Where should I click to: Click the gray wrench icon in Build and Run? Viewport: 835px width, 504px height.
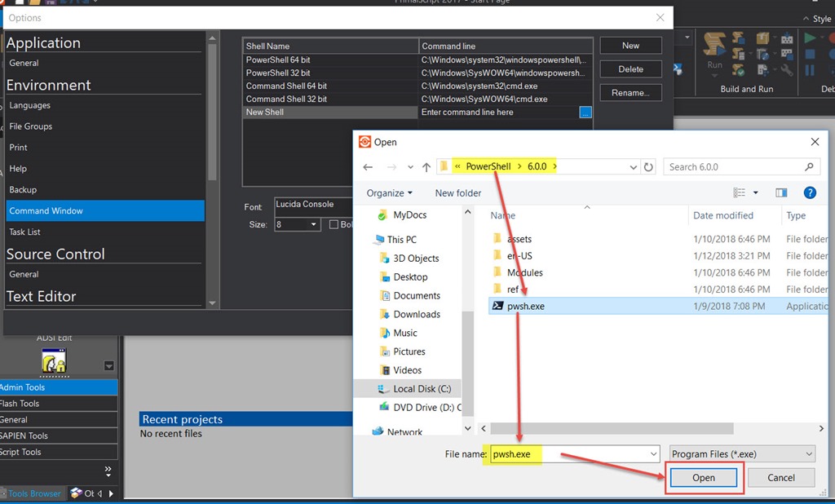pos(786,70)
